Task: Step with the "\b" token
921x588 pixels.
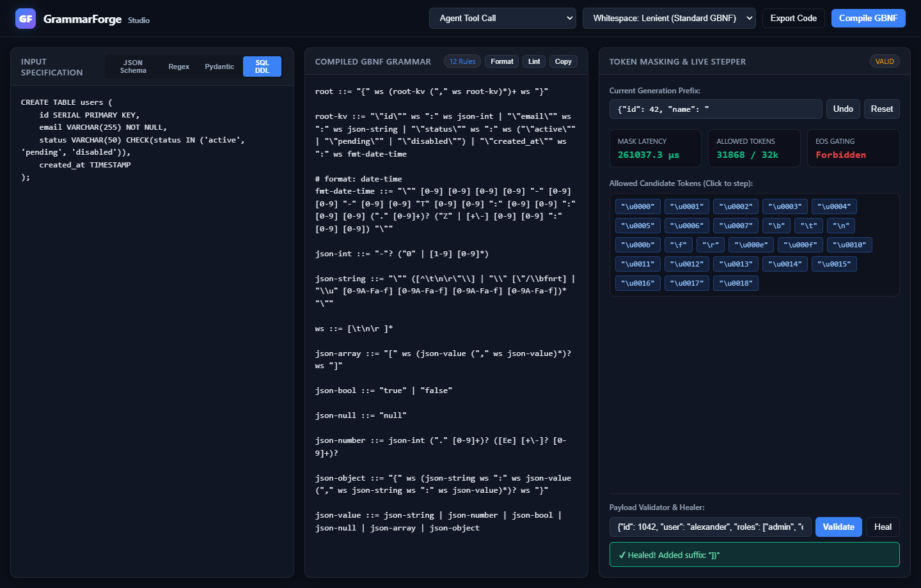Action: [x=776, y=226]
